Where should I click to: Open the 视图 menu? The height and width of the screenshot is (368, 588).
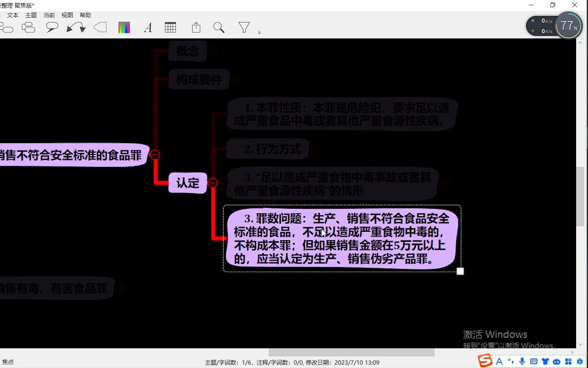(67, 15)
